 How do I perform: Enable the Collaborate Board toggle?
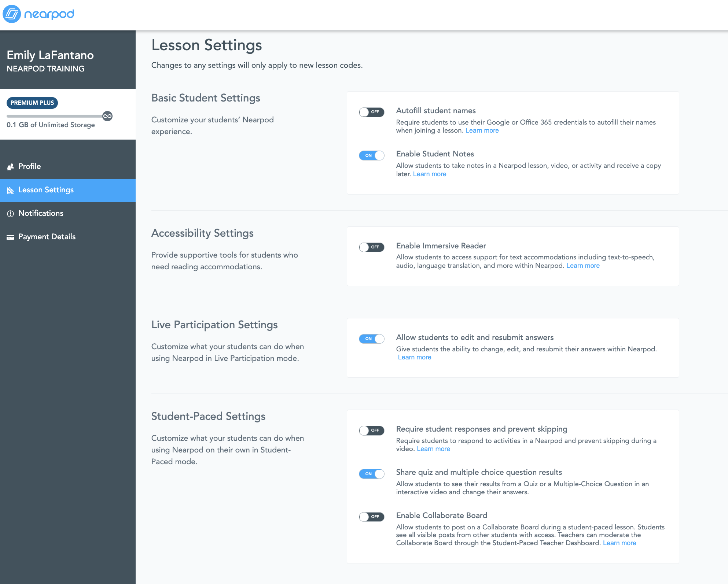pyautogui.click(x=371, y=517)
